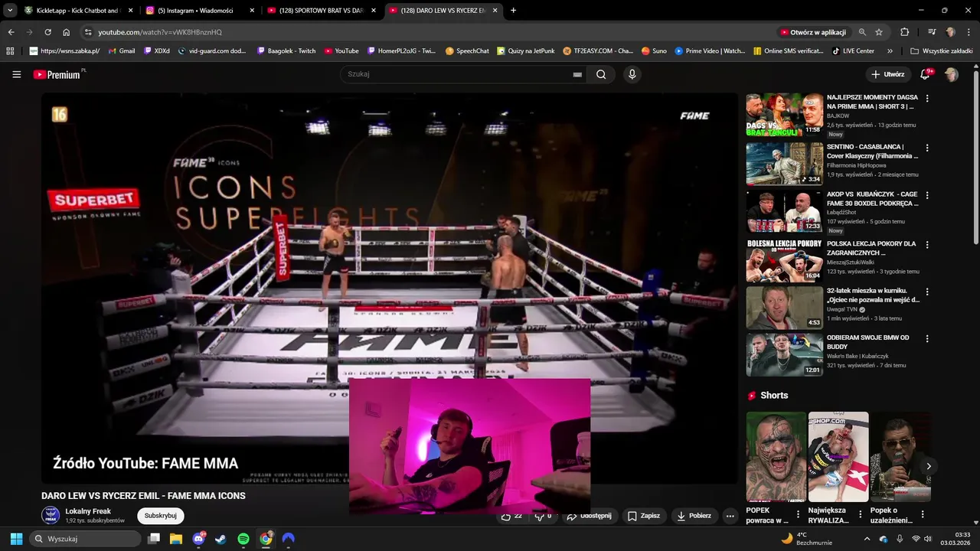Show hidden system tray icons
Screen dimensions: 980x551
[867, 539]
